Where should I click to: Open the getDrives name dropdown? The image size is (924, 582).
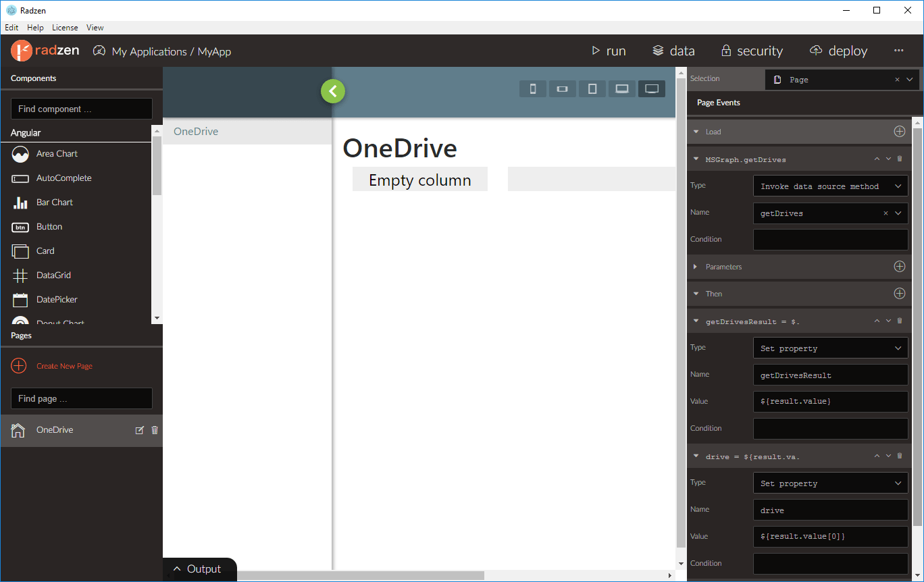898,213
